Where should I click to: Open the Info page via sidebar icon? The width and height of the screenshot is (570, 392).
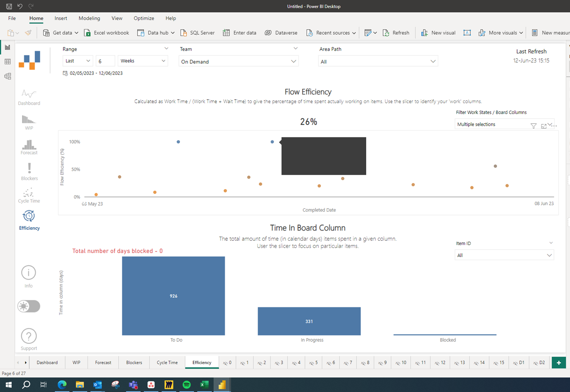pos(28,272)
